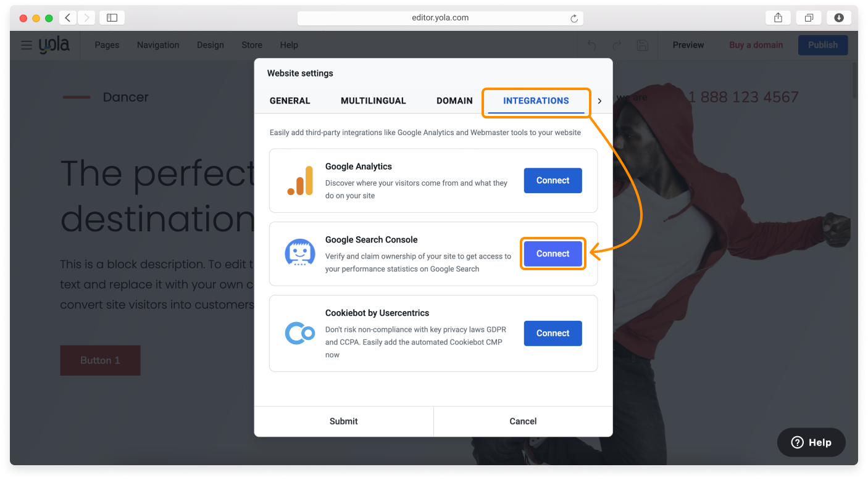Click the Cookiebot by Usercentrics logo icon
Viewport: 868px width, 480px height.
300,333
